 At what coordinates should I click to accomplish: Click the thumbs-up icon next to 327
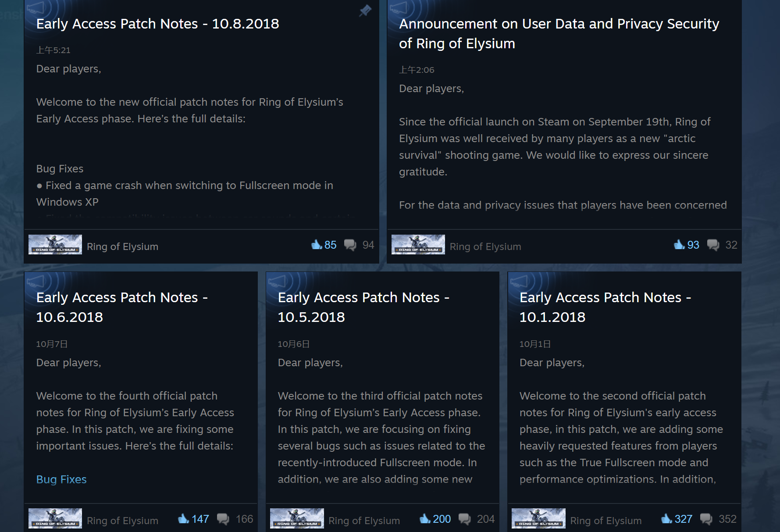(x=666, y=518)
